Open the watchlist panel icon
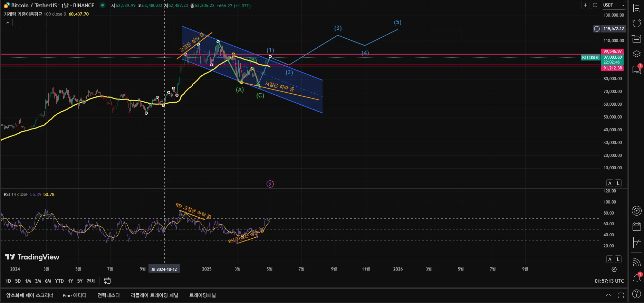644x303 pixels. [636, 8]
